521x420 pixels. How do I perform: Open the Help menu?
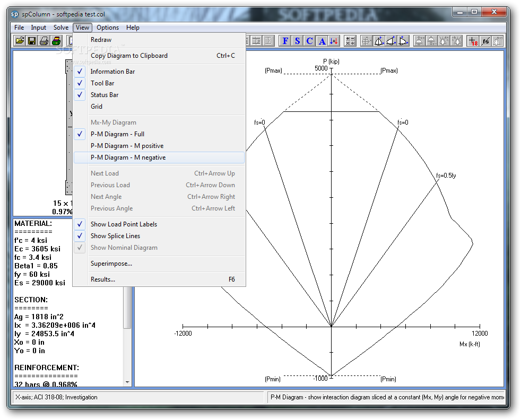click(133, 28)
